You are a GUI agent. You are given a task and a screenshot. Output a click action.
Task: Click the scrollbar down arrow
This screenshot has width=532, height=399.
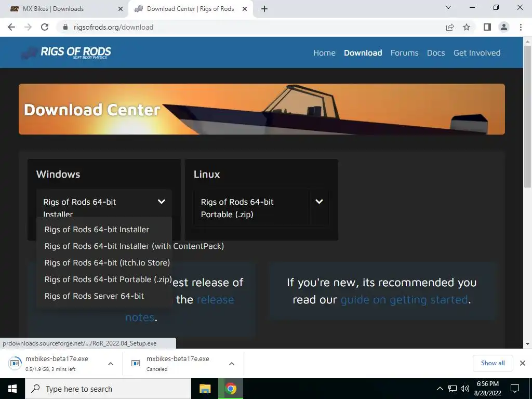527,344
